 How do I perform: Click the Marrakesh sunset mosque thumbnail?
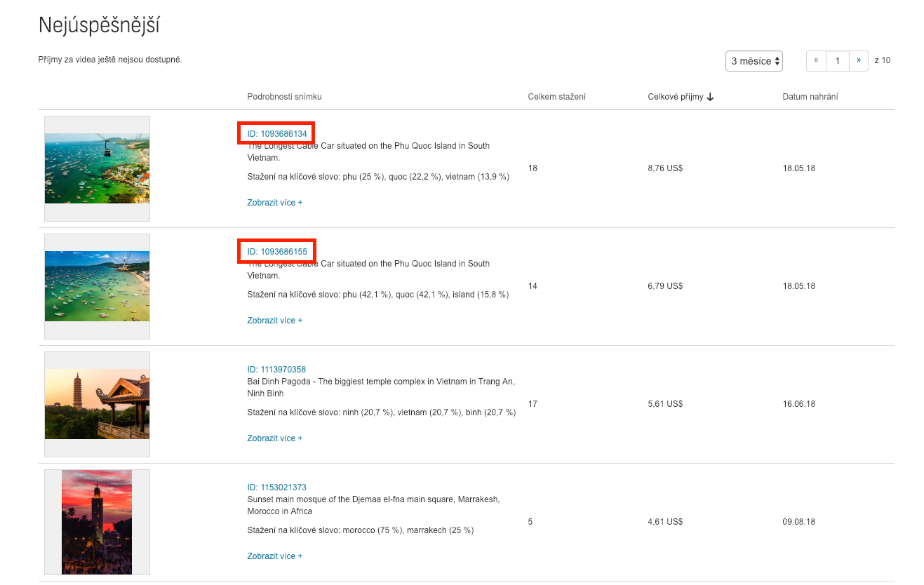[x=97, y=522]
